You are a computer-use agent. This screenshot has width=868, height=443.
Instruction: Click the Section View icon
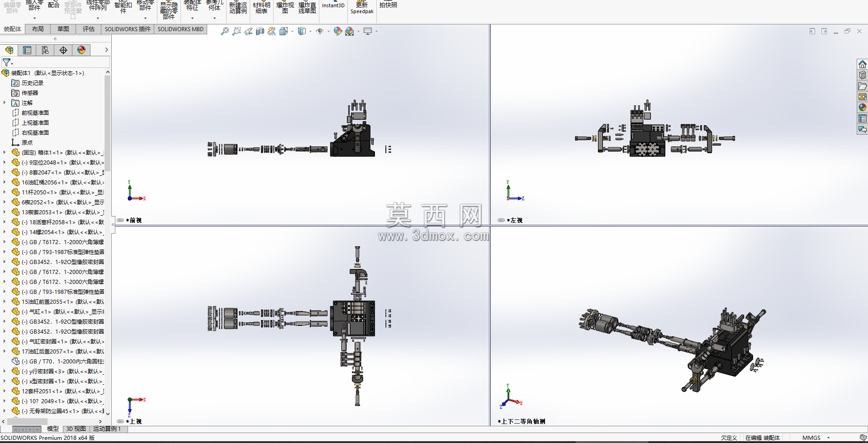[260, 31]
